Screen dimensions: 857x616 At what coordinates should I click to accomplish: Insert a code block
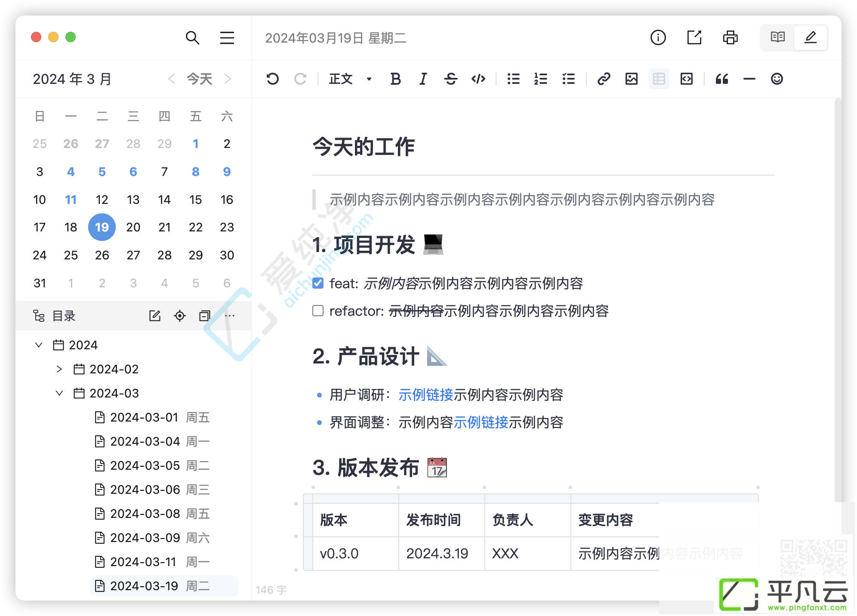click(x=687, y=79)
